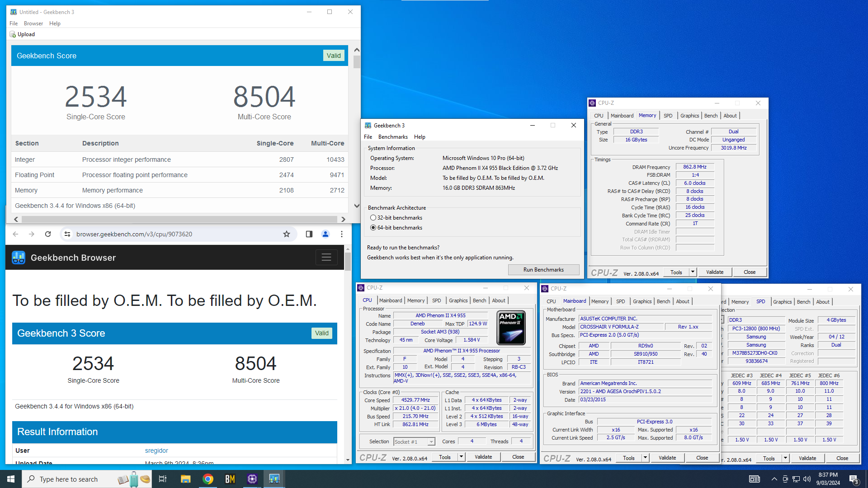Open About tab in SPD CPU-Z window
The width and height of the screenshot is (868, 488).
coord(823,302)
